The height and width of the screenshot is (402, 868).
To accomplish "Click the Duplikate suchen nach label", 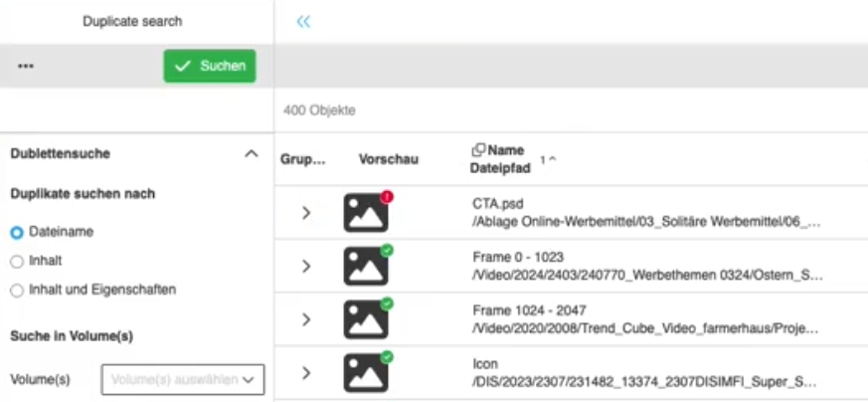I will [x=83, y=194].
